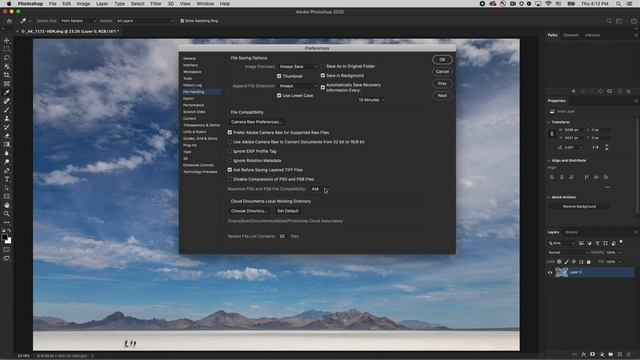This screenshot has width=640, height=360.
Task: Select the Crop tool
Action: coord(7,75)
